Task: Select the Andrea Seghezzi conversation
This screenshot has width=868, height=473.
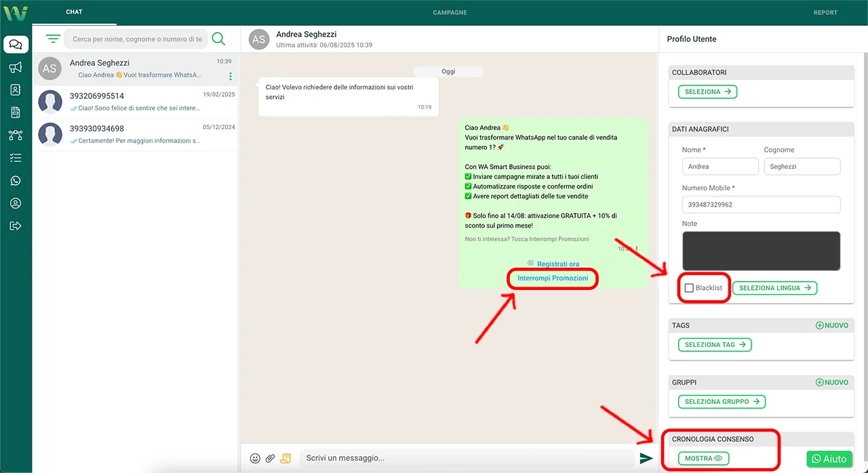Action: tap(136, 69)
